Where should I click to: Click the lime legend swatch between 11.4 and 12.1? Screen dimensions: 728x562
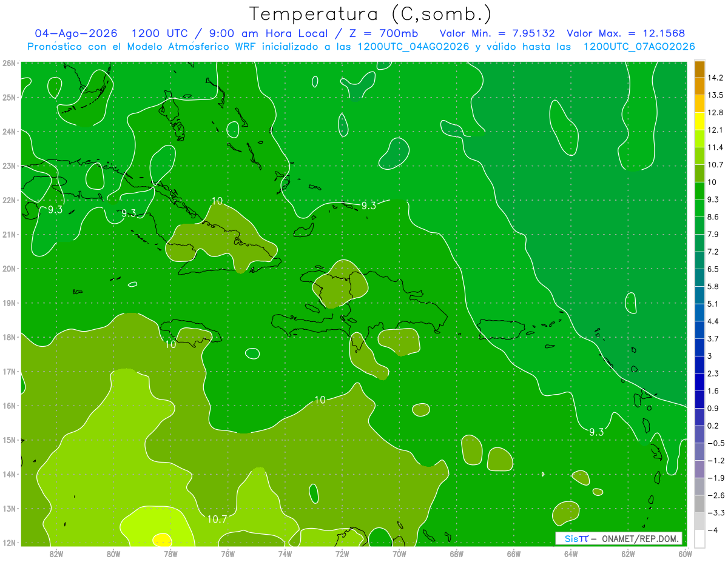[699, 139]
